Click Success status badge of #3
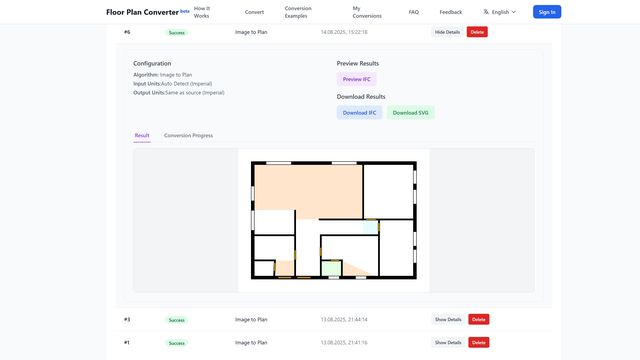The height and width of the screenshot is (360, 640). [x=177, y=320]
